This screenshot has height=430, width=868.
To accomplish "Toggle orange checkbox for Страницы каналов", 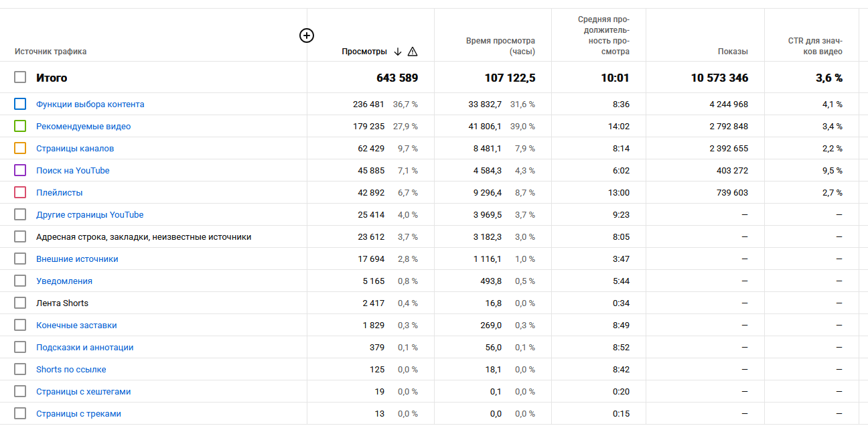I will point(20,148).
